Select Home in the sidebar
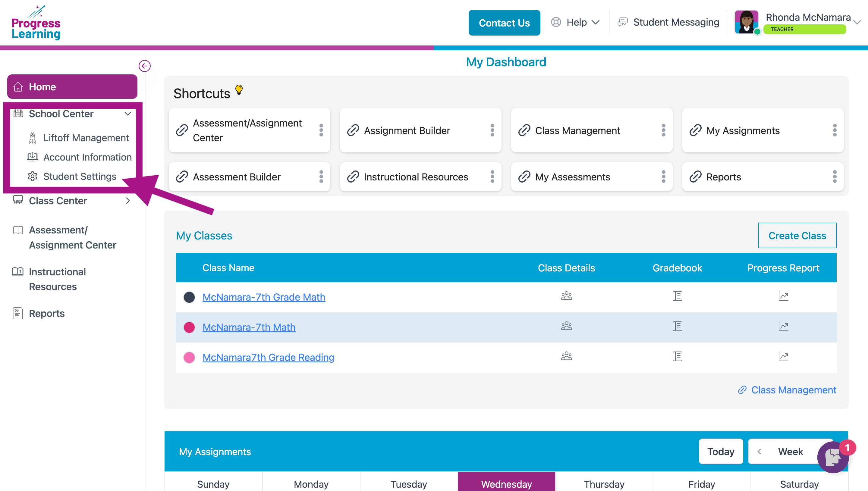Image resolution: width=868 pixels, height=491 pixels. (x=72, y=87)
